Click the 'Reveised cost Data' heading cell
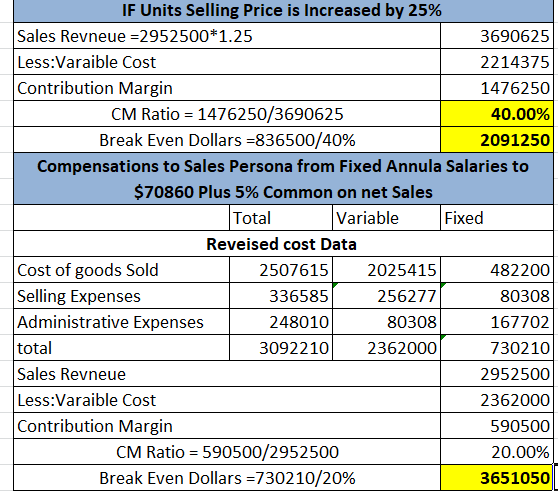 pos(283,244)
